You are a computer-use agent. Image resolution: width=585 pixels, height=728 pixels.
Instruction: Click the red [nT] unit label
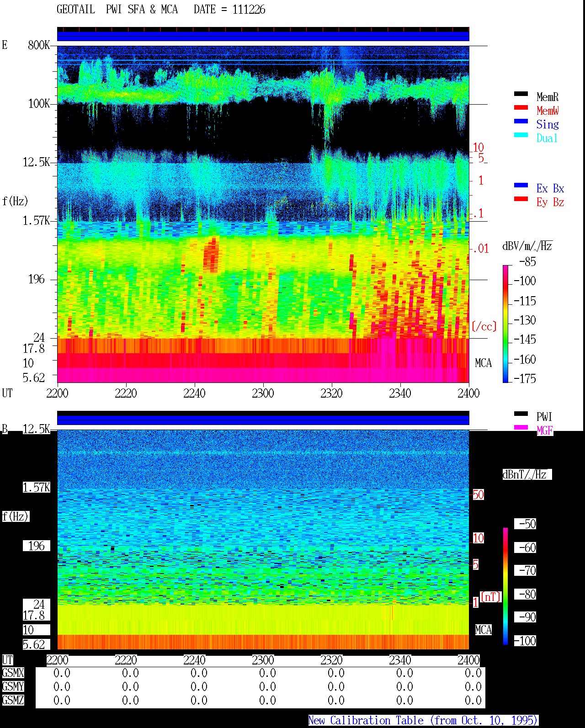491,597
